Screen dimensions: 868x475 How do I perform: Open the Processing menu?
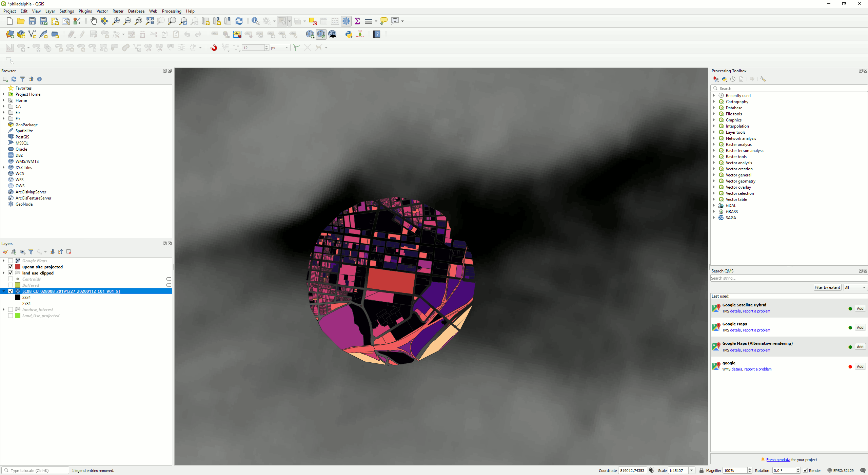171,11
